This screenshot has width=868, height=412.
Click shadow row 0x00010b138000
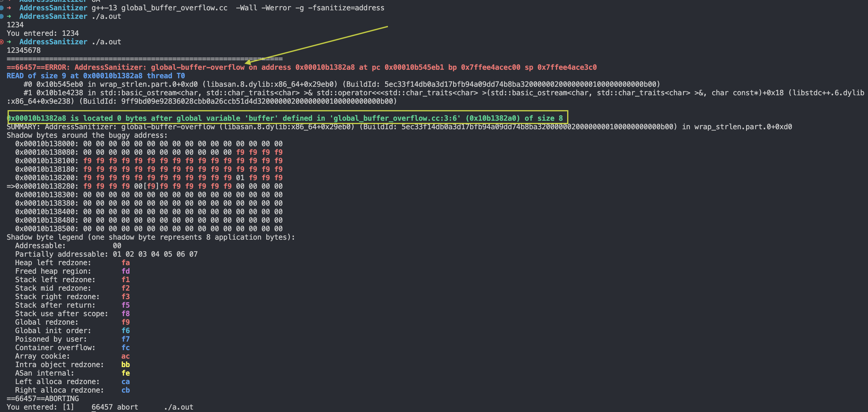(x=149, y=144)
